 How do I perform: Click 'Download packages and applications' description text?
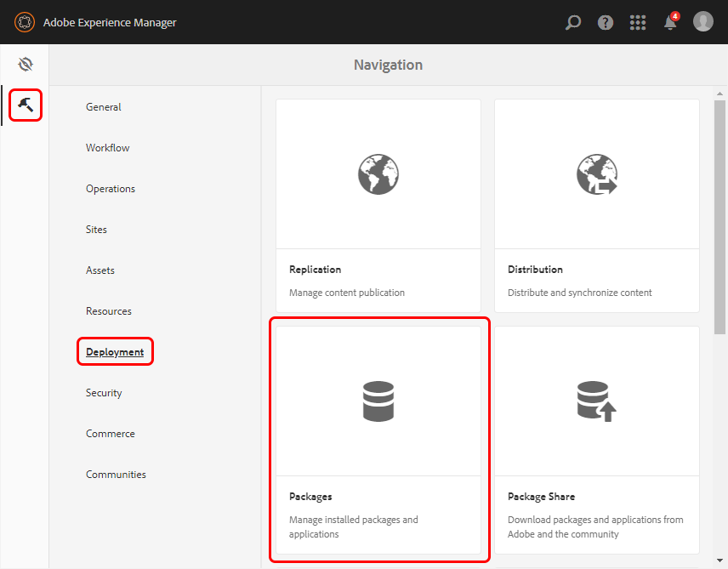tap(595, 526)
